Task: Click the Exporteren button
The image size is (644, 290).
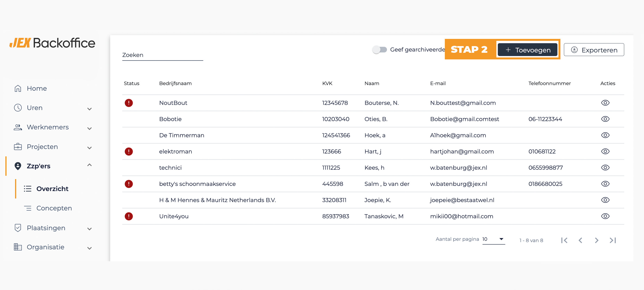Action: [x=594, y=50]
